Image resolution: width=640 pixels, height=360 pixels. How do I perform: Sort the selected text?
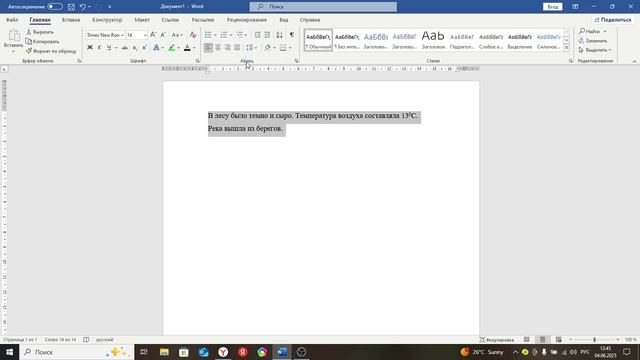click(x=279, y=35)
